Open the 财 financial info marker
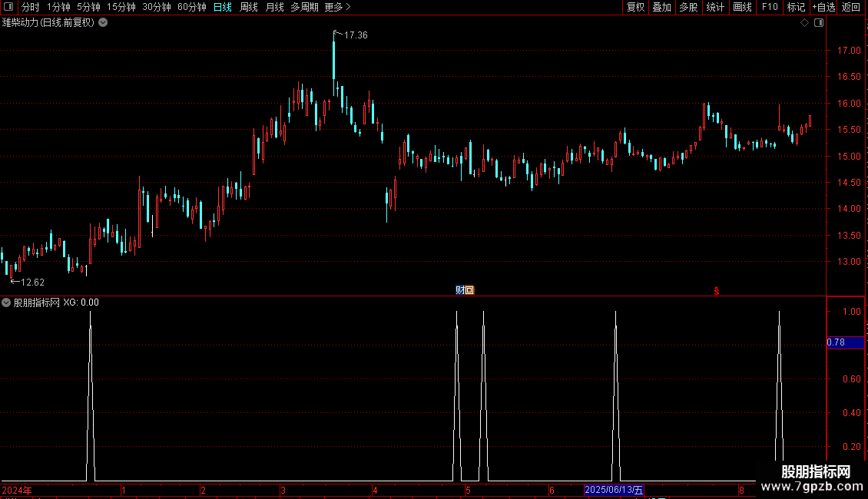 click(459, 290)
